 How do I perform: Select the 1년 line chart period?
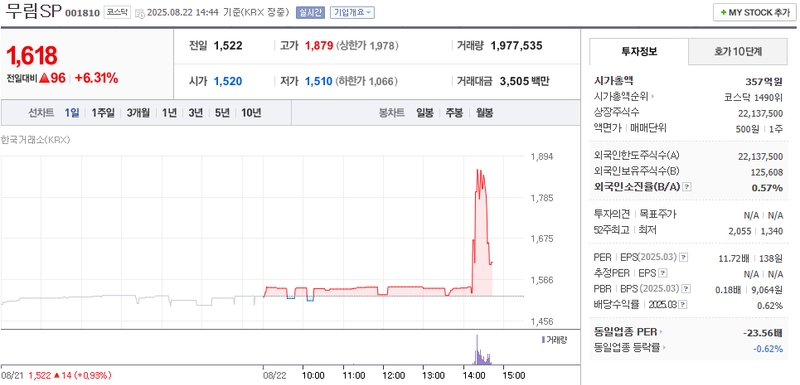click(x=169, y=113)
